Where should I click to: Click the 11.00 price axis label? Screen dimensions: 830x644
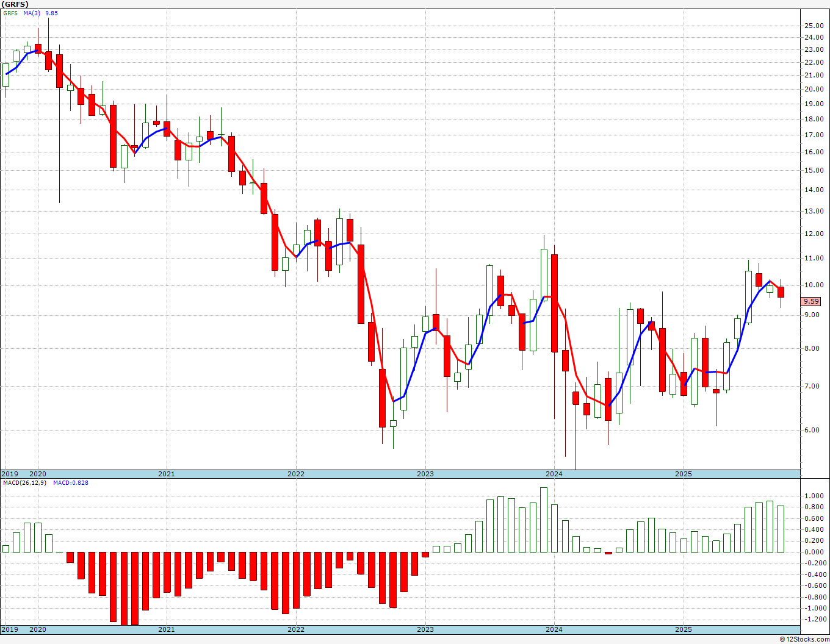[x=814, y=258]
